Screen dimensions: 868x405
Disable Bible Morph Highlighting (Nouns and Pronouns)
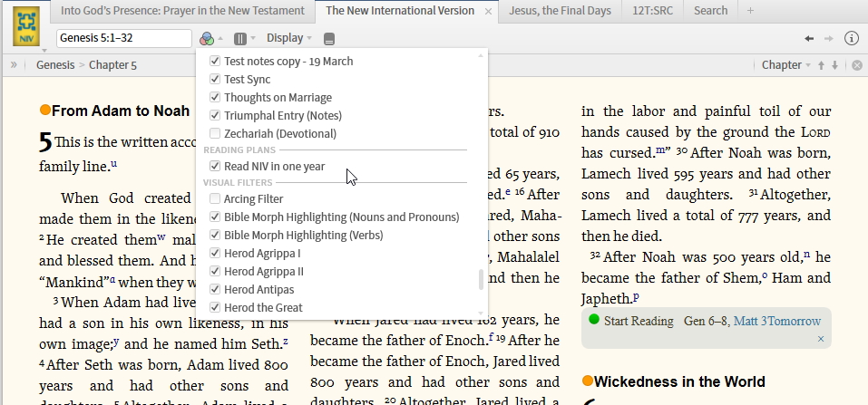coord(215,217)
